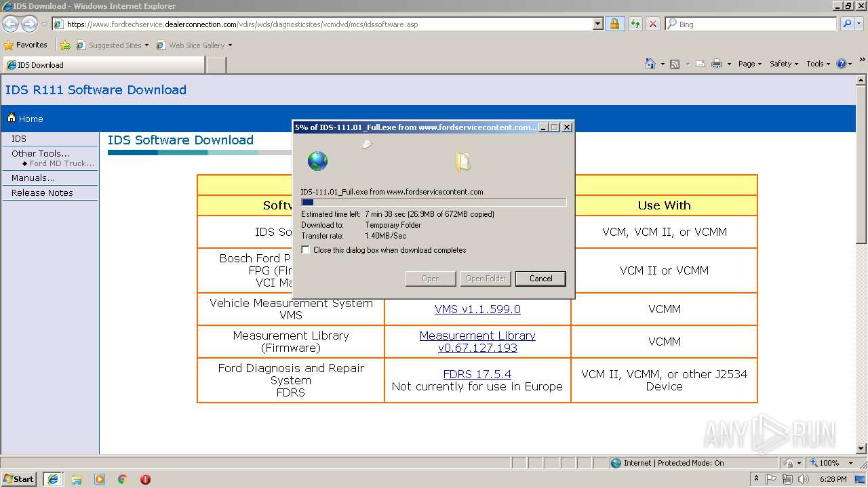868x488 pixels.
Task: Select Other Tools... in sidebar
Action: (40, 153)
